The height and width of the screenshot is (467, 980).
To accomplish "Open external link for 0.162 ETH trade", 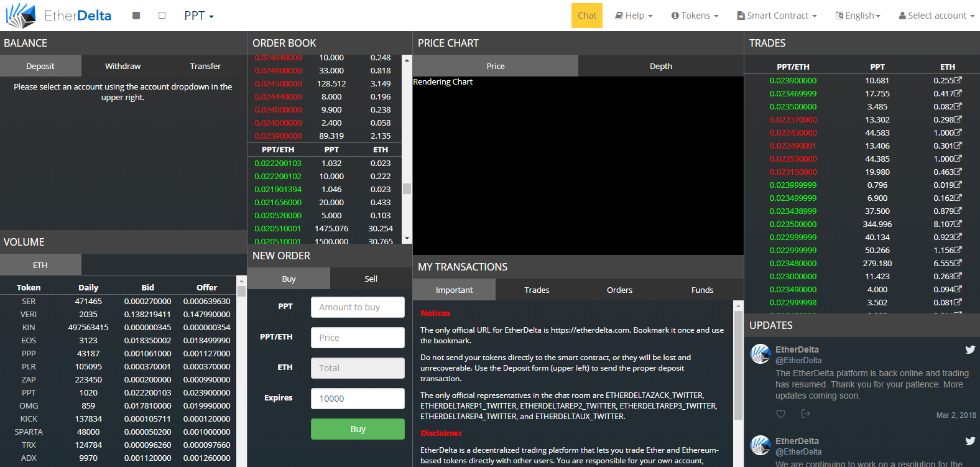I will click(x=958, y=198).
